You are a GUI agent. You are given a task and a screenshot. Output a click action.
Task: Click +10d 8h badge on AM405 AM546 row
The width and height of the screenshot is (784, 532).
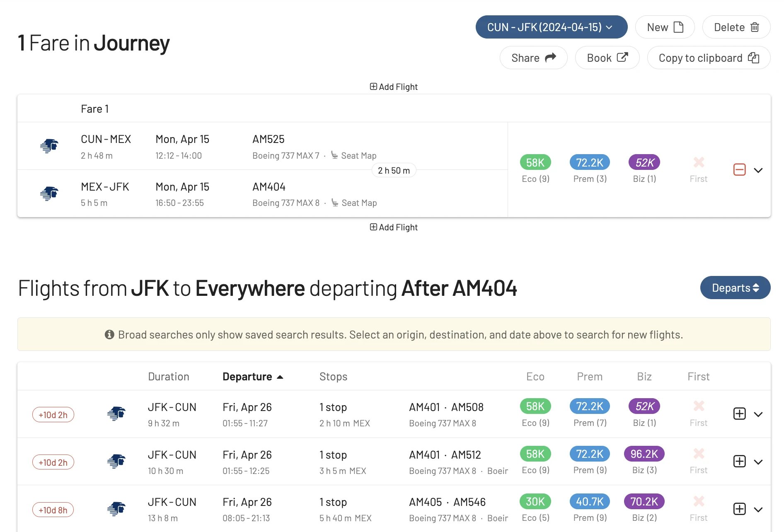pyautogui.click(x=53, y=510)
